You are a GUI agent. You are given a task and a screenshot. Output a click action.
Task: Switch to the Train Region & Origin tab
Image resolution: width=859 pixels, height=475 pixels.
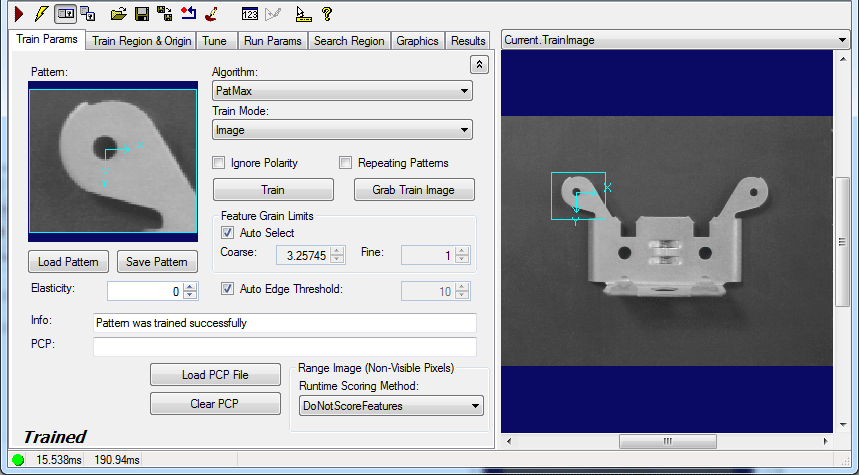coord(141,41)
